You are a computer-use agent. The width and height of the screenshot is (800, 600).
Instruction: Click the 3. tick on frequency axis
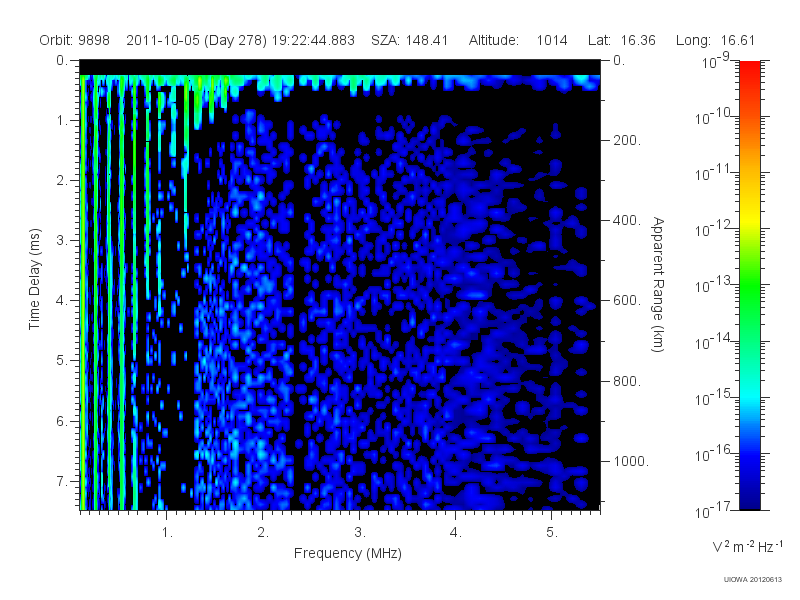360,532
